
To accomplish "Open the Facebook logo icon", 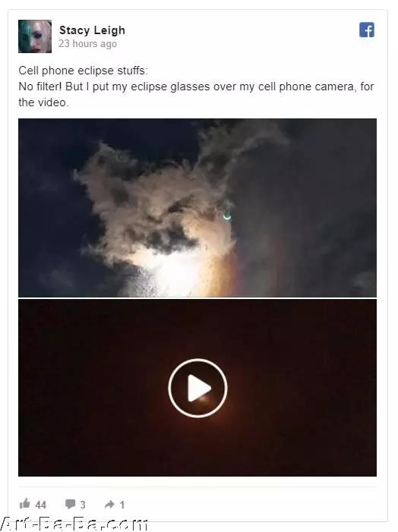I will (367, 30).
